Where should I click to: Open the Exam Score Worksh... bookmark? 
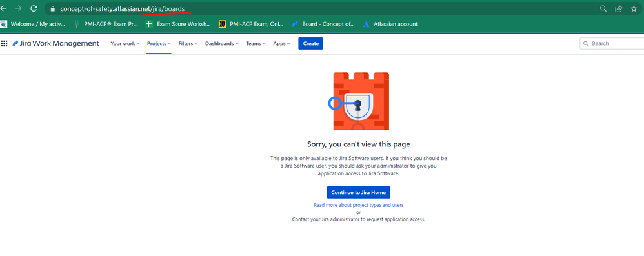click(x=179, y=24)
